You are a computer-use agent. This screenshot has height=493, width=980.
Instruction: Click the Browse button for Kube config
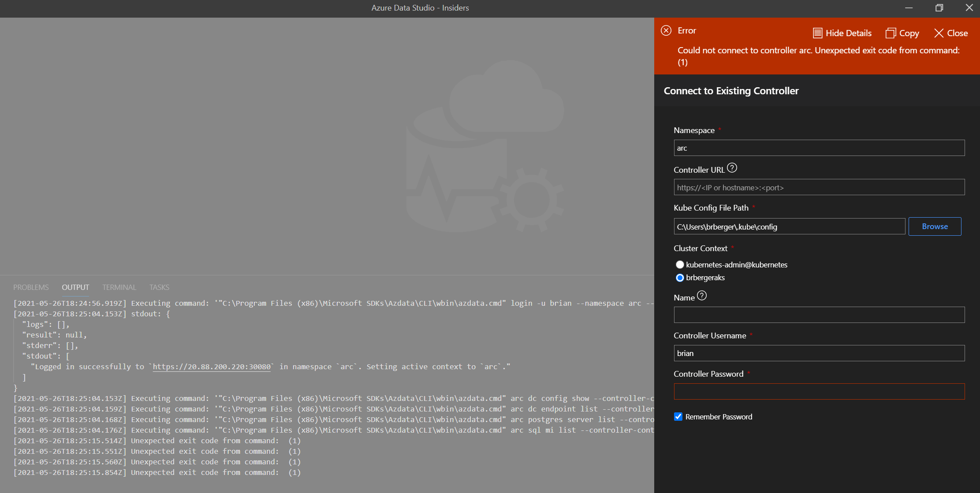coord(935,226)
